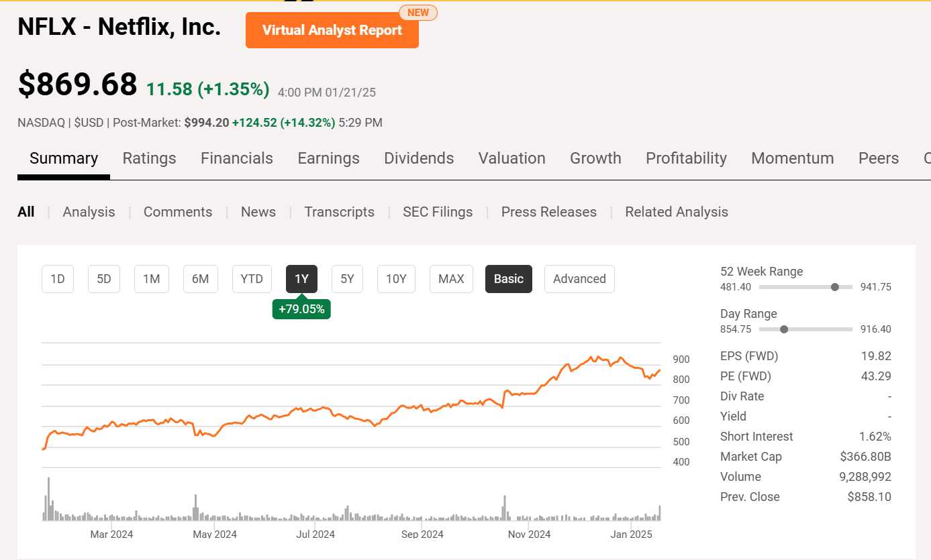Open the SEC Filings section
Screen dimensions: 931x560
438,211
